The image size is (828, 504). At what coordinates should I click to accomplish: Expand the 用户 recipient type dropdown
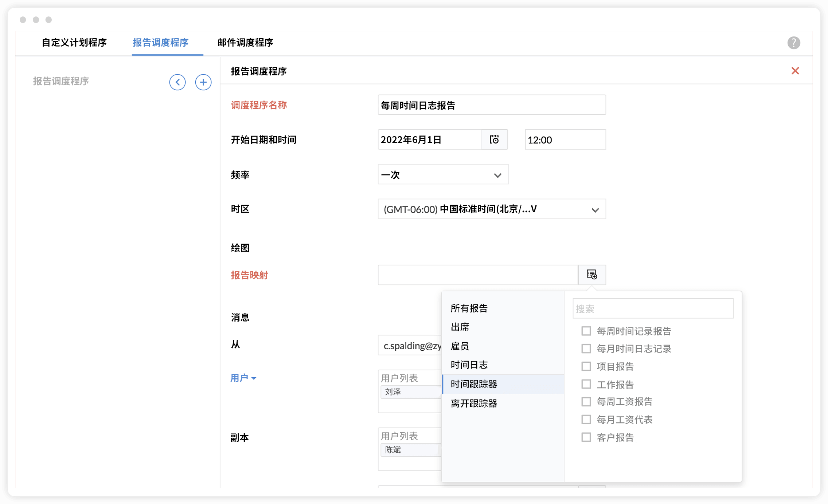click(x=243, y=378)
